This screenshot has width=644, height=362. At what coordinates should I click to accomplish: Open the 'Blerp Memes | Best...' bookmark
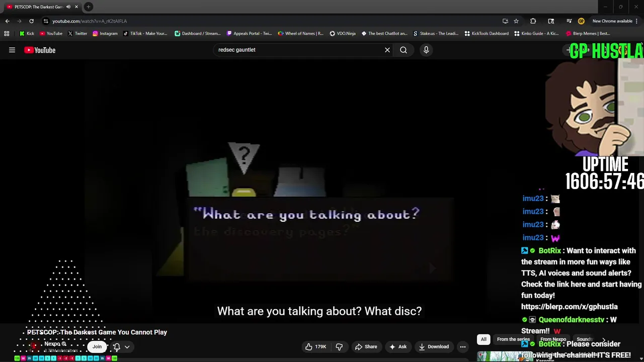coord(588,34)
